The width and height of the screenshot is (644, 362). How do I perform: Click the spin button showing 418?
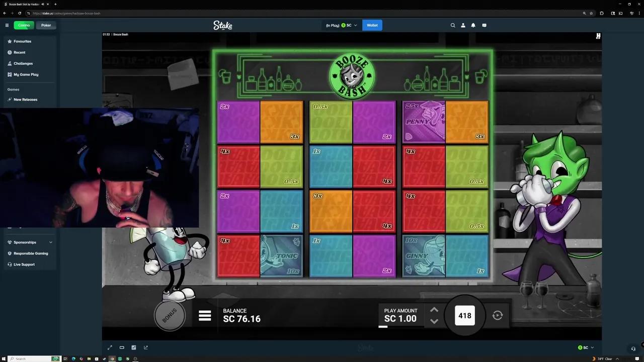(465, 315)
